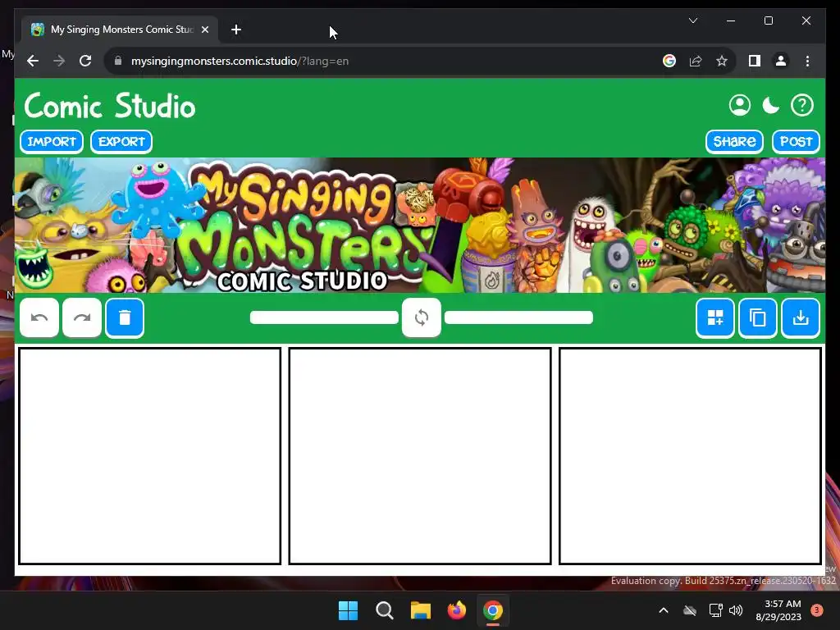Click the SHARE button

tap(734, 141)
